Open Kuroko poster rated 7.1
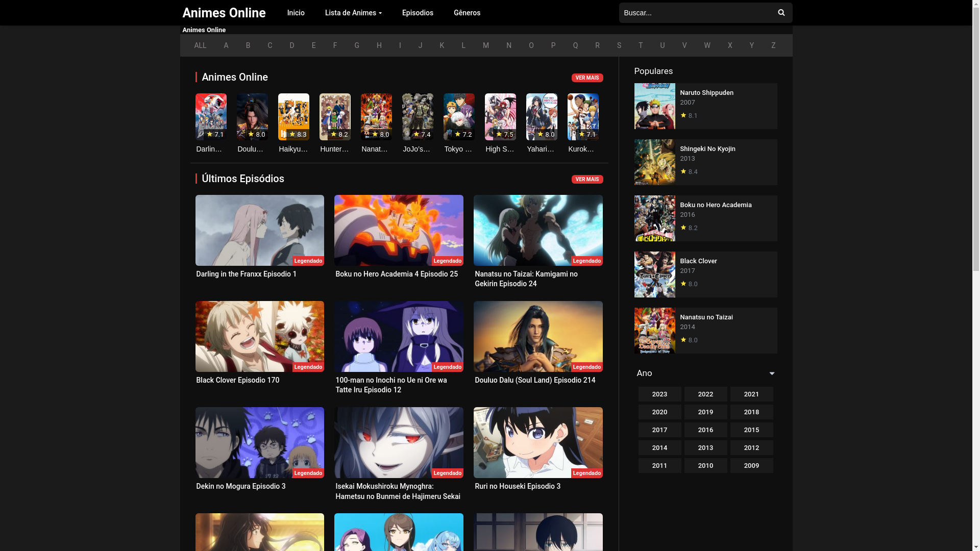 (x=583, y=117)
